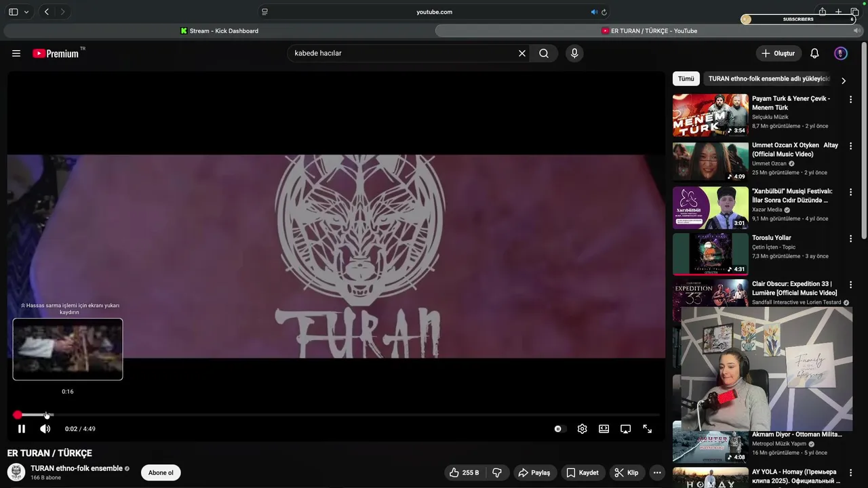
Task: Open the page reader icon in address bar
Action: point(264,12)
